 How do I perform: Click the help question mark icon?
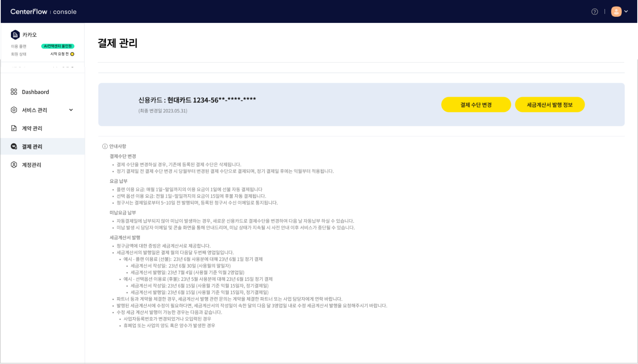[x=594, y=12]
